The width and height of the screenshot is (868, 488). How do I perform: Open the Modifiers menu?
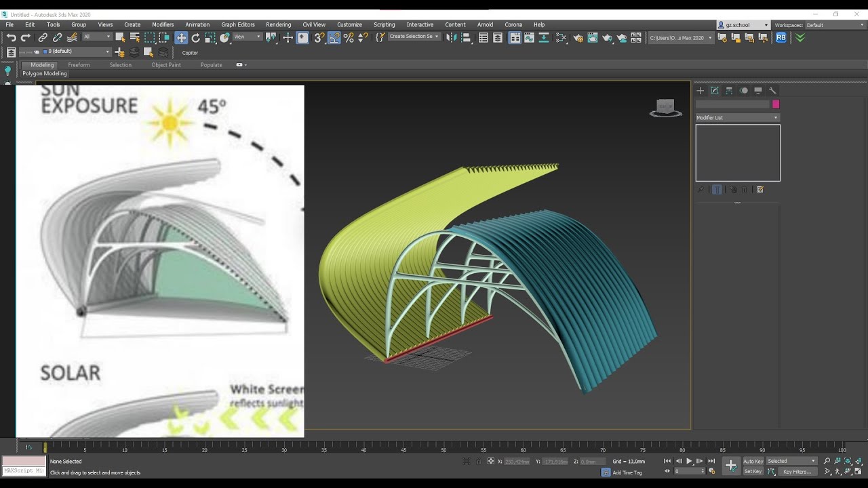point(163,24)
